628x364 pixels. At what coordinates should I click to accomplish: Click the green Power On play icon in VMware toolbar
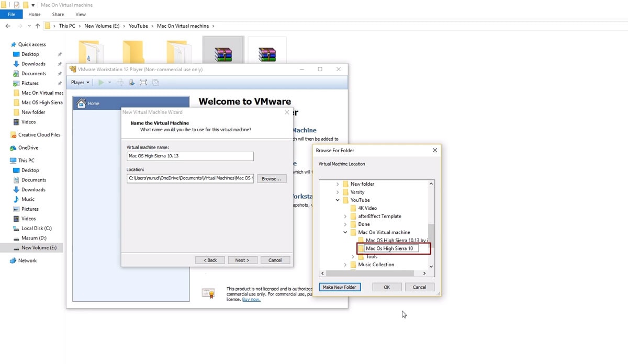pyautogui.click(x=101, y=83)
